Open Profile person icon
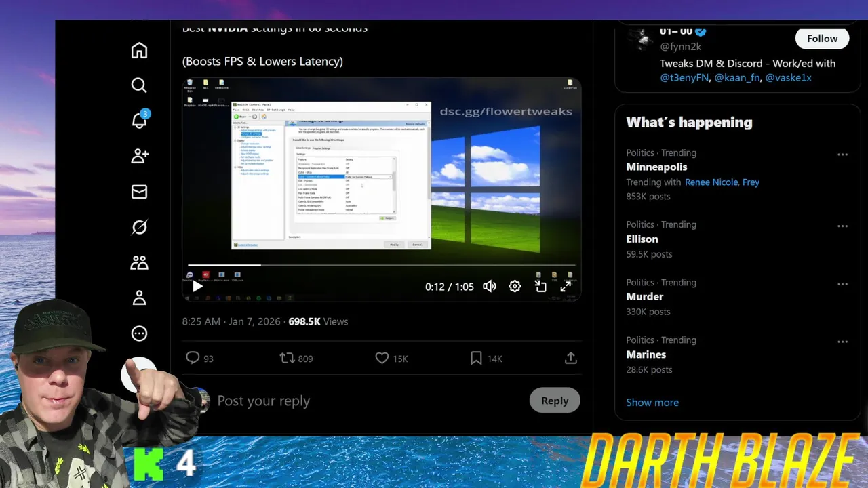The width and height of the screenshot is (868, 488). (139, 298)
